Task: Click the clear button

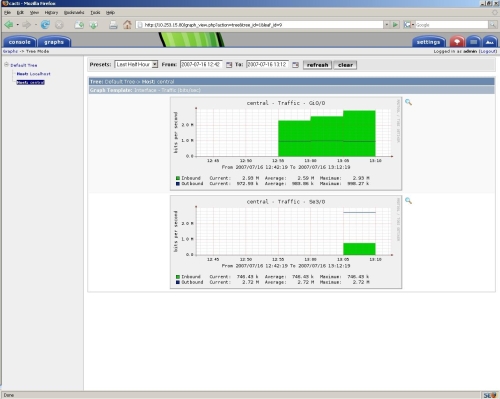Action: click(345, 65)
